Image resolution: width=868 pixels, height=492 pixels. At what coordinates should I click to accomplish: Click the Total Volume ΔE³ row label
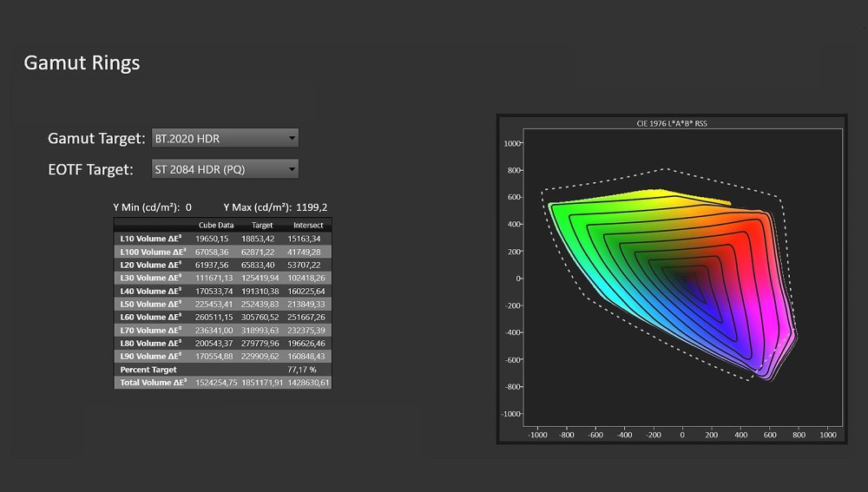pyautogui.click(x=154, y=383)
